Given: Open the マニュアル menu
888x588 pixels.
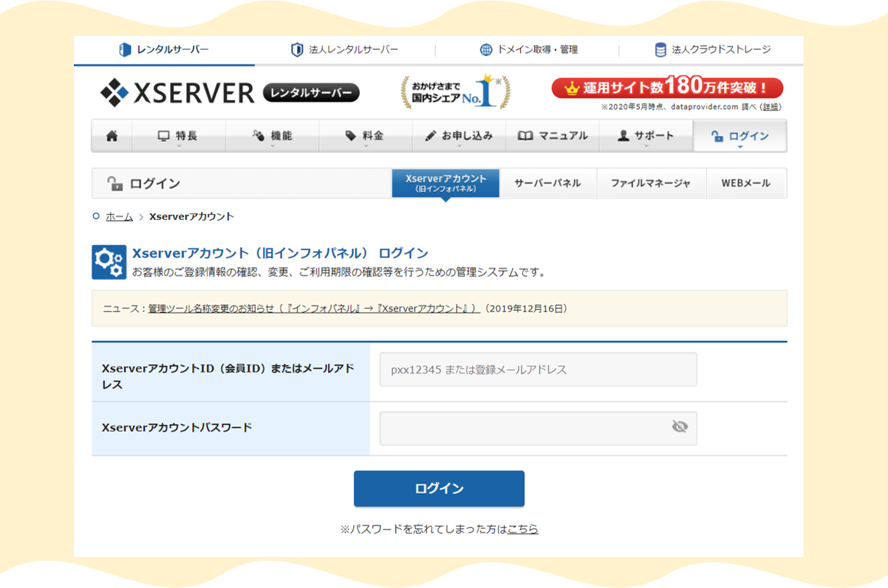Looking at the screenshot, I should coord(552,136).
